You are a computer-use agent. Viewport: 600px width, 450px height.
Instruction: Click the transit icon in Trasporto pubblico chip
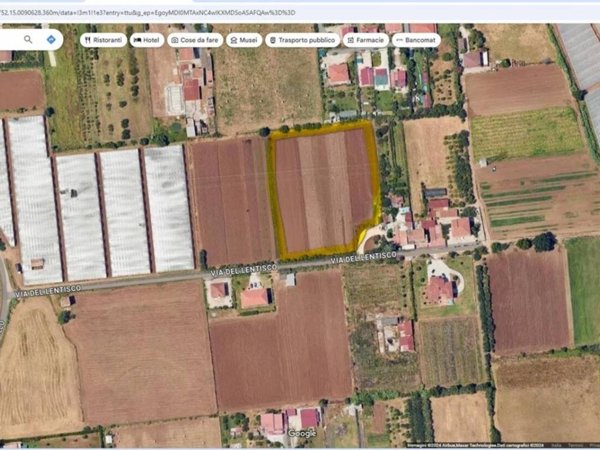(273, 40)
